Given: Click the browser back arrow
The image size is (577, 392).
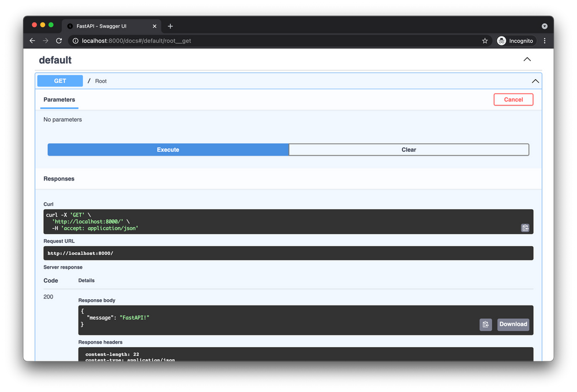Looking at the screenshot, I should pyautogui.click(x=32, y=40).
